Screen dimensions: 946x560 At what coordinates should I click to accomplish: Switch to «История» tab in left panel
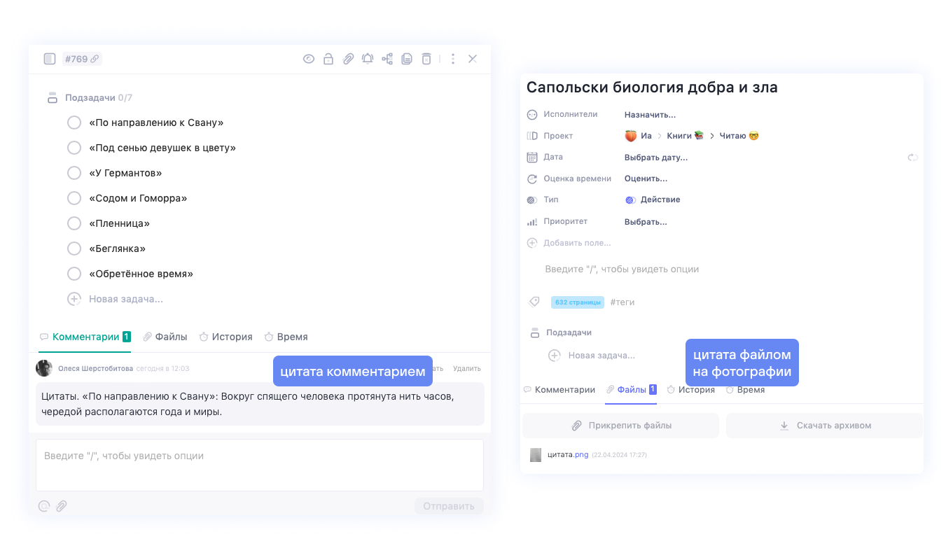pos(225,337)
